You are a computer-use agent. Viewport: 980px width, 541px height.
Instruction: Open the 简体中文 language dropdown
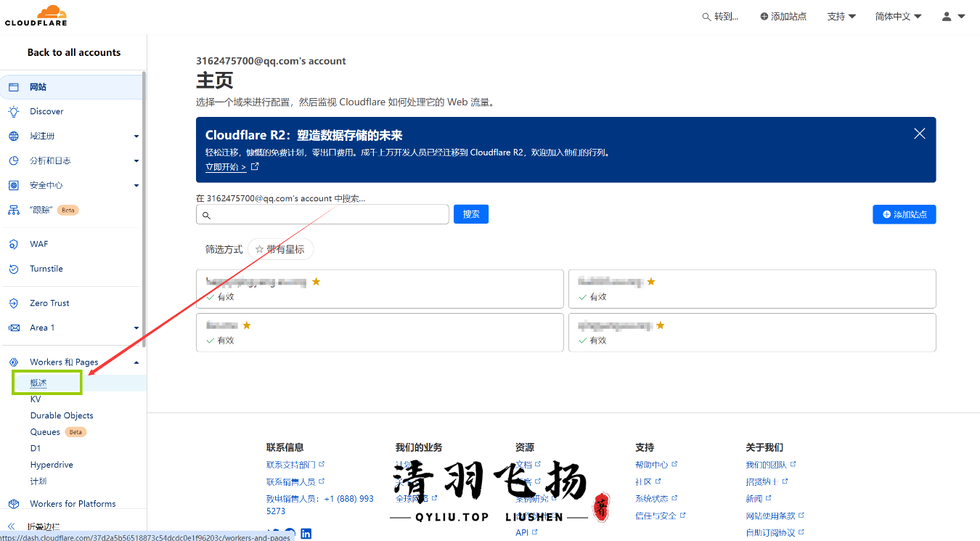click(898, 16)
